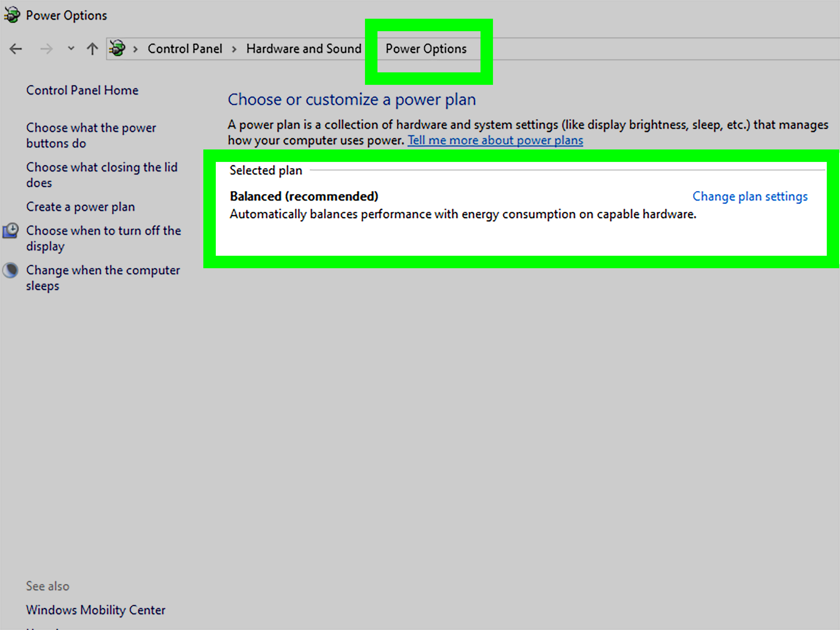Select Power Options breadcrumb
This screenshot has height=630, width=840.
tap(426, 49)
